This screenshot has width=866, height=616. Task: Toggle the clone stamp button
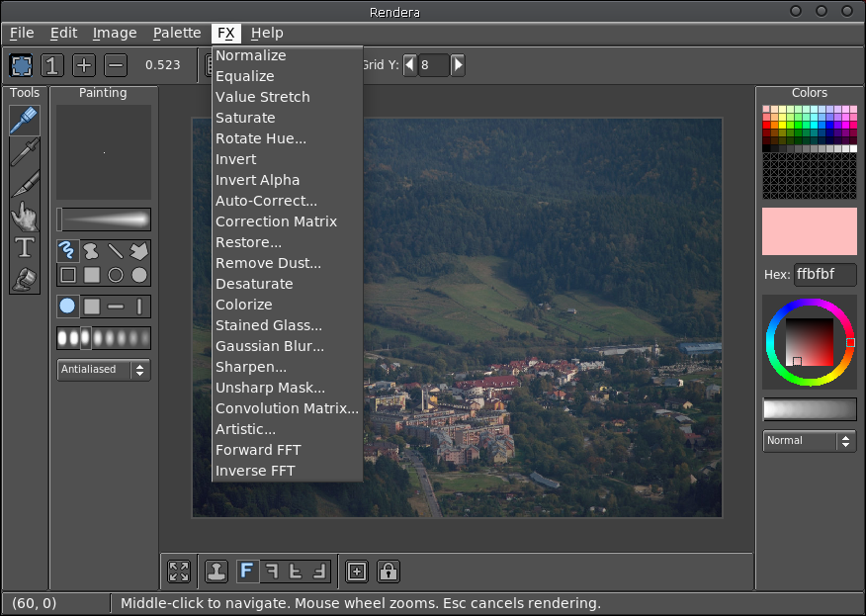tap(216, 572)
